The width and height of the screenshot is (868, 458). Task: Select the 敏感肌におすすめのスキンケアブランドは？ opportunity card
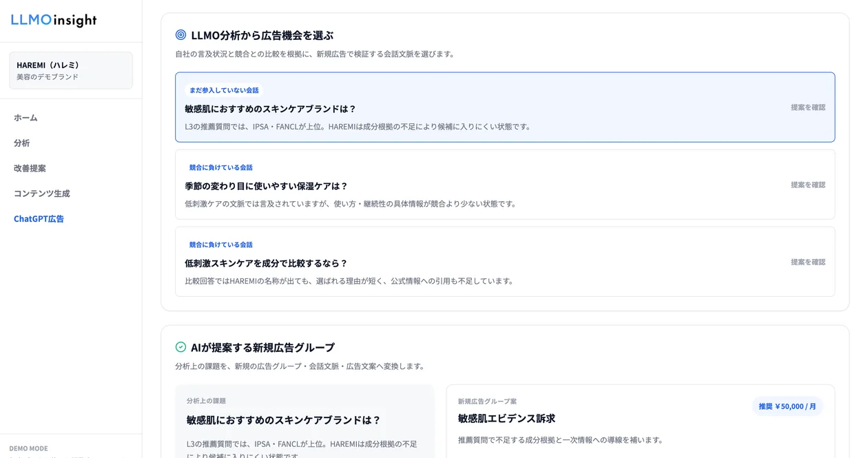[505, 107]
